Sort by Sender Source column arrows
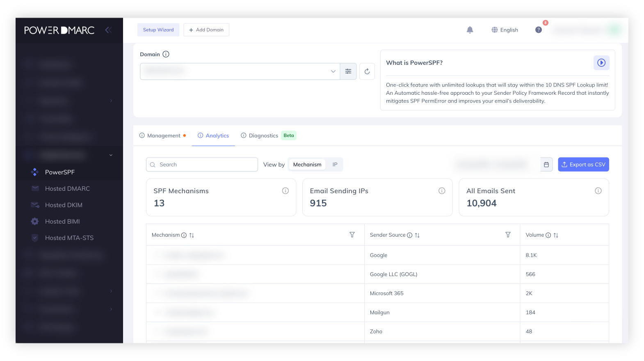This screenshot has height=361, width=644. click(417, 235)
